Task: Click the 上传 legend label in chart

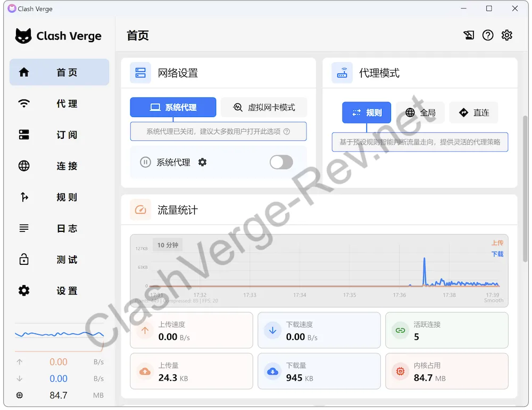Action: coord(497,243)
